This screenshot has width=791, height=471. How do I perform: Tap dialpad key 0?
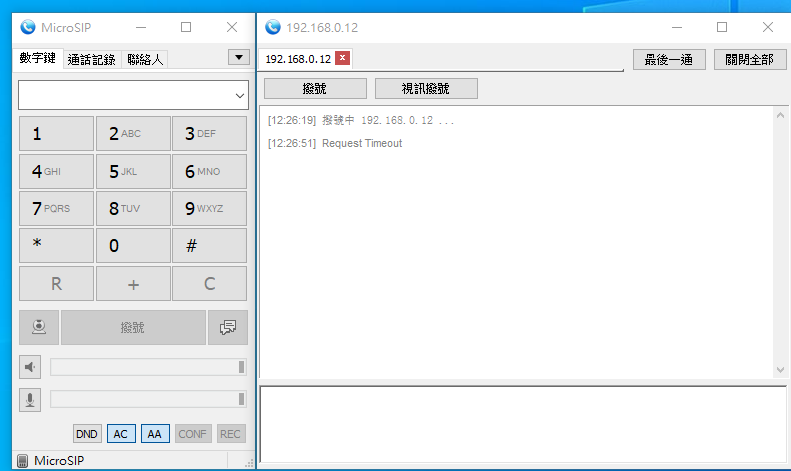133,246
